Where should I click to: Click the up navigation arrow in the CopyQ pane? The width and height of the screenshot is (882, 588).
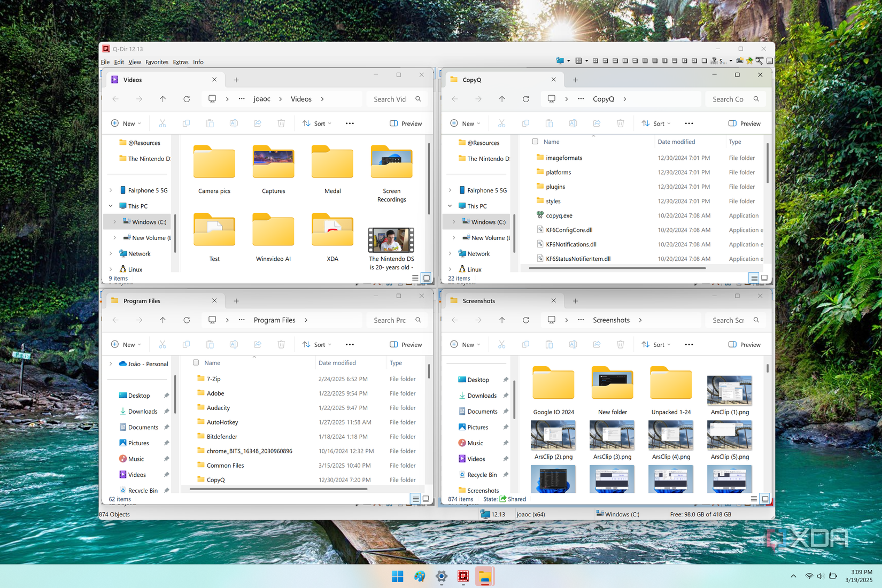[x=502, y=99]
